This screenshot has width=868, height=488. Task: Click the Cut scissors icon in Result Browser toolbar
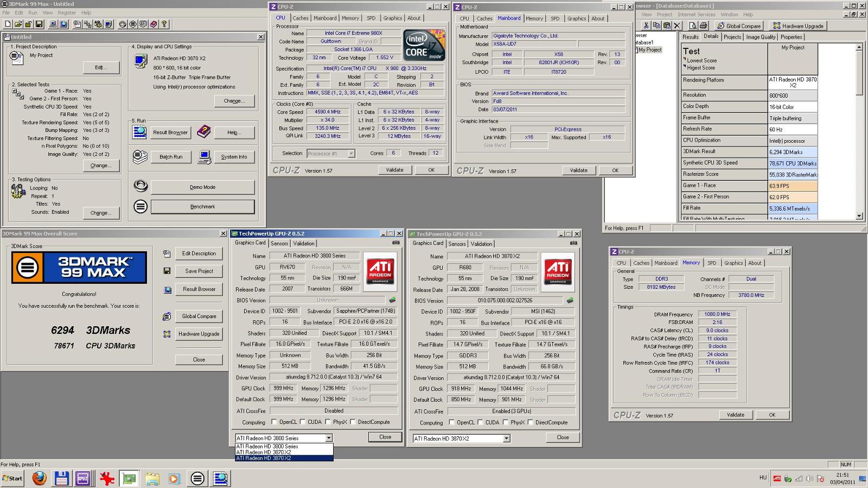(x=646, y=26)
